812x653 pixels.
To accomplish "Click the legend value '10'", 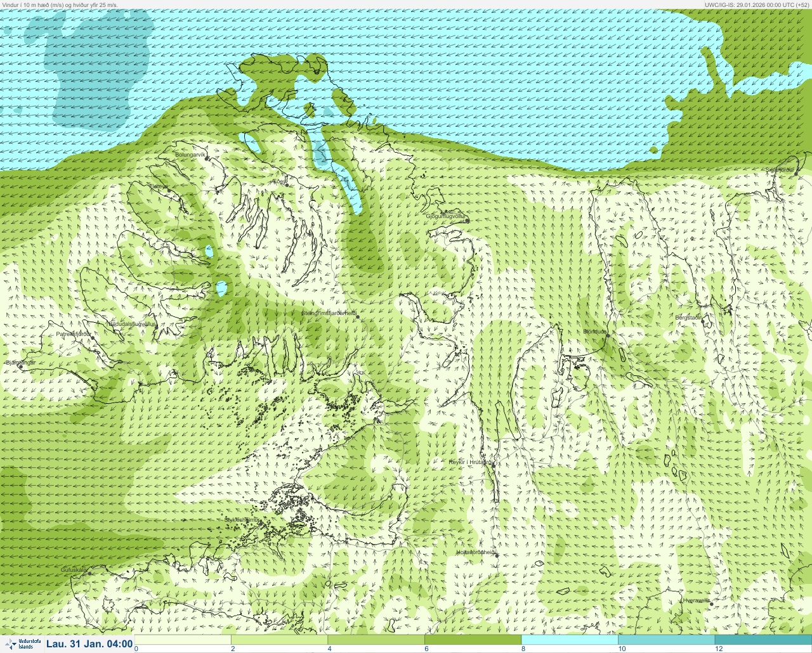I will (x=622, y=649).
